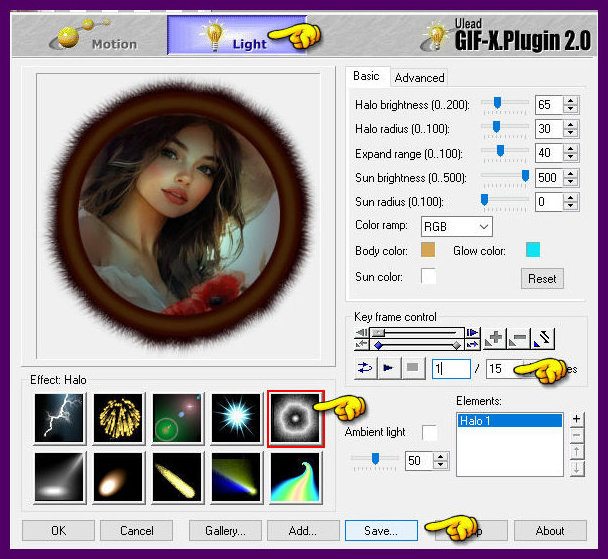Switch to the Advanced tab
Viewport: 608px width, 559px height.
click(419, 77)
